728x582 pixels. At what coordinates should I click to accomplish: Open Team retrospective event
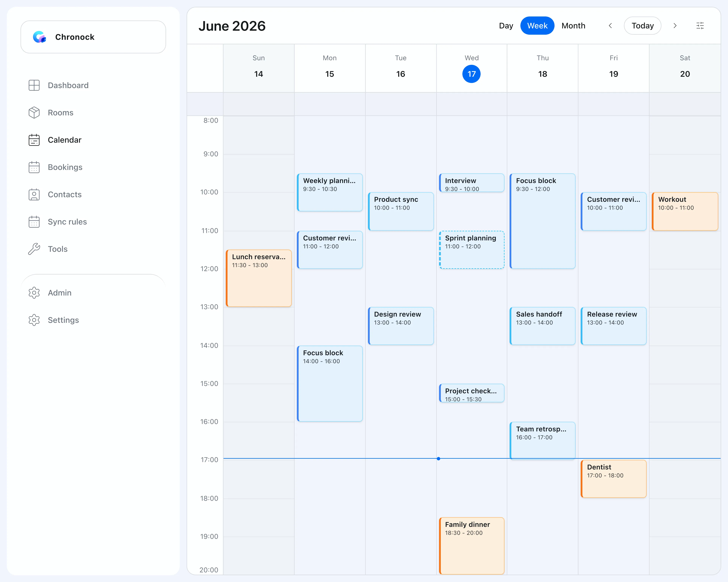(542, 441)
